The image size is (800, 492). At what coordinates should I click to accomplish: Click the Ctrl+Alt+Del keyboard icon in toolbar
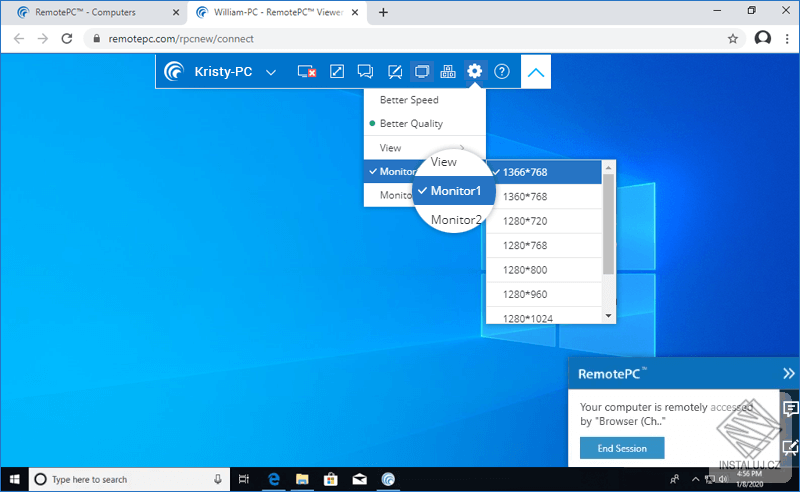(448, 71)
